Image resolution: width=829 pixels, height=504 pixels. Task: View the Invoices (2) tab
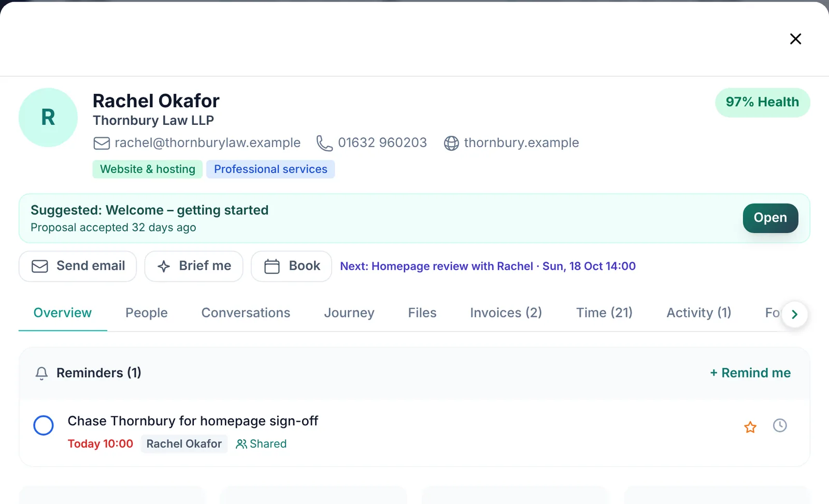click(x=506, y=313)
